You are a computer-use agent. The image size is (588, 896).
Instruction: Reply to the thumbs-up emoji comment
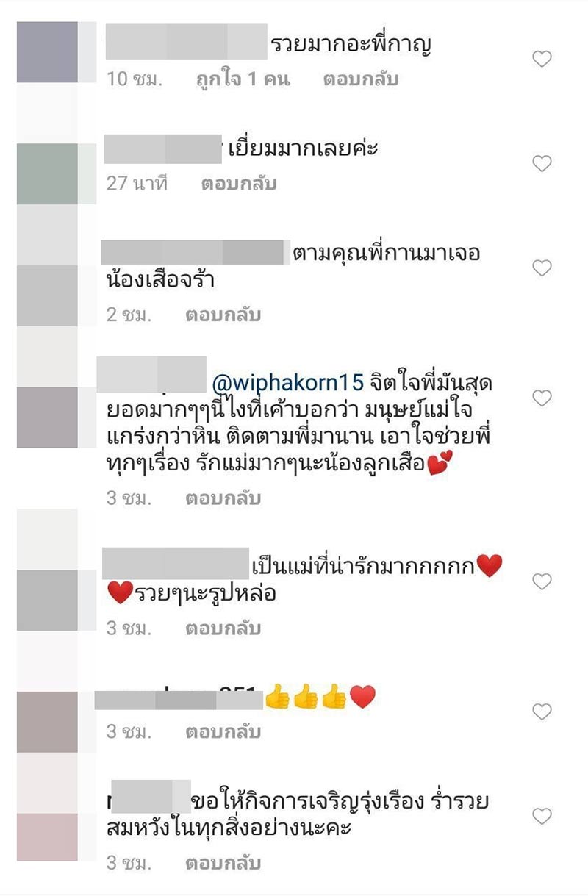[x=223, y=732]
